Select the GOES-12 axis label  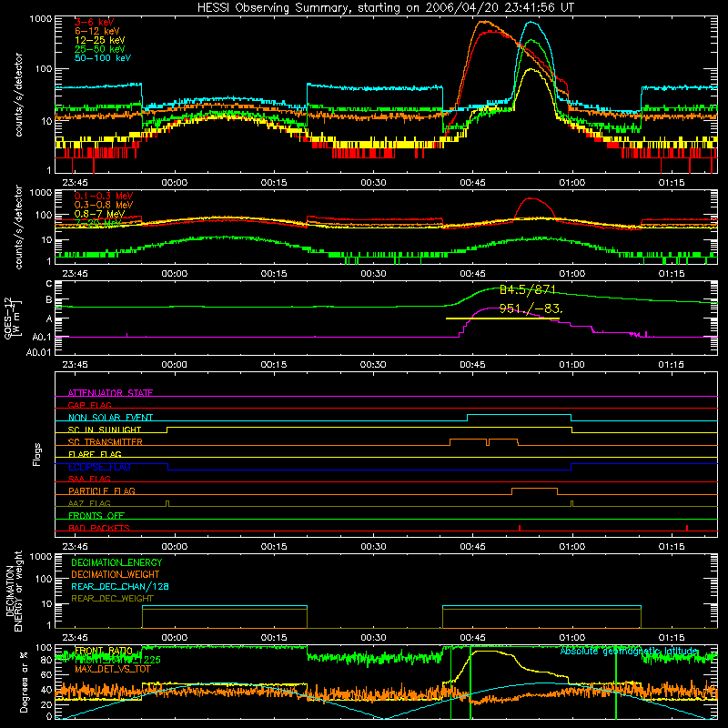pyautogui.click(x=13, y=318)
